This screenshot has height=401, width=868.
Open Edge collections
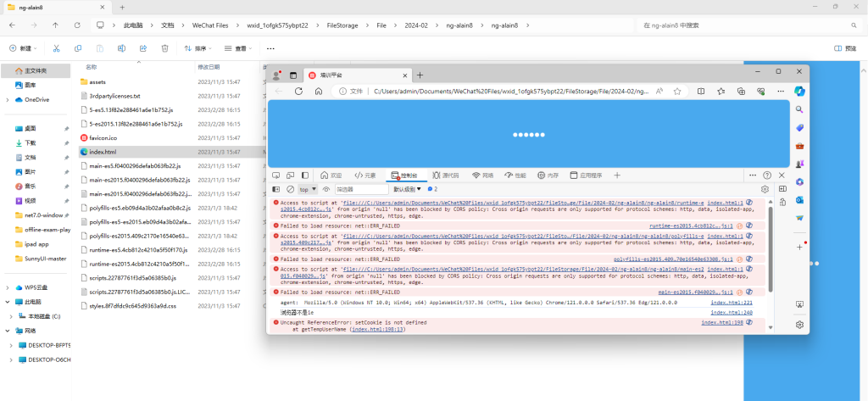coord(741,92)
